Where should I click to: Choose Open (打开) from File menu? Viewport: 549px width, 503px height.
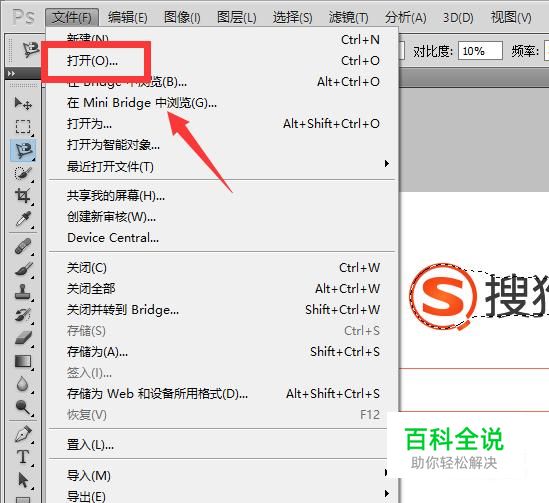223,61
